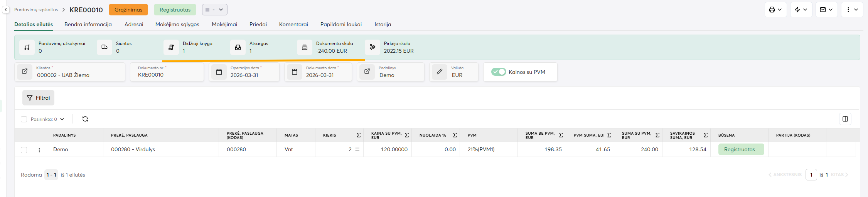Expand the print options dropdown

775,10
